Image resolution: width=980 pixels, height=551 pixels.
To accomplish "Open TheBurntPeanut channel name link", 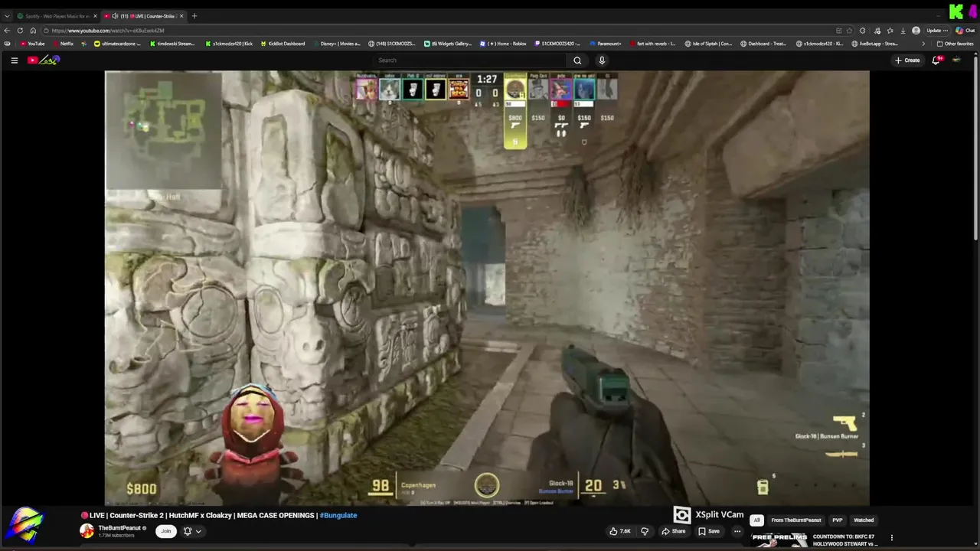I will coord(119,528).
